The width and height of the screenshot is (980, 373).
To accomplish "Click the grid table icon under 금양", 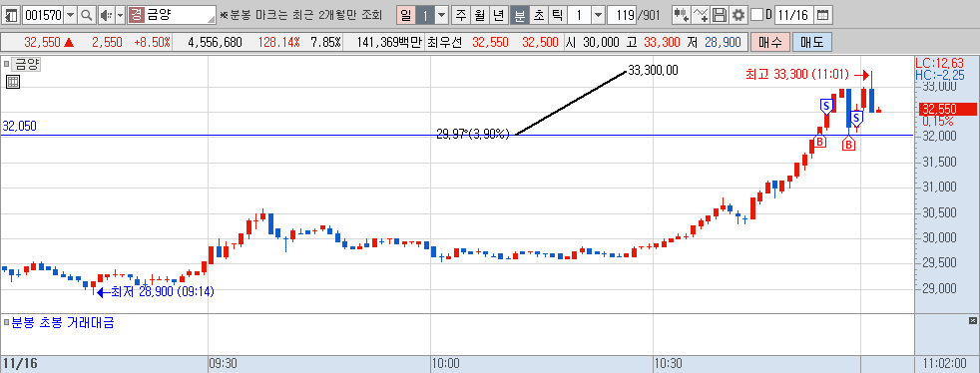I will tap(13, 81).
